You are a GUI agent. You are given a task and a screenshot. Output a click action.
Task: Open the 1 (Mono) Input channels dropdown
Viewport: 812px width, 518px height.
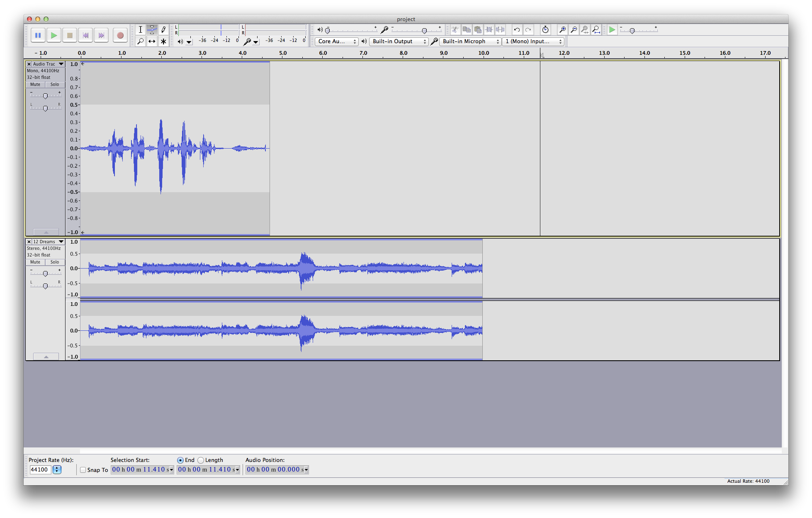pos(533,41)
